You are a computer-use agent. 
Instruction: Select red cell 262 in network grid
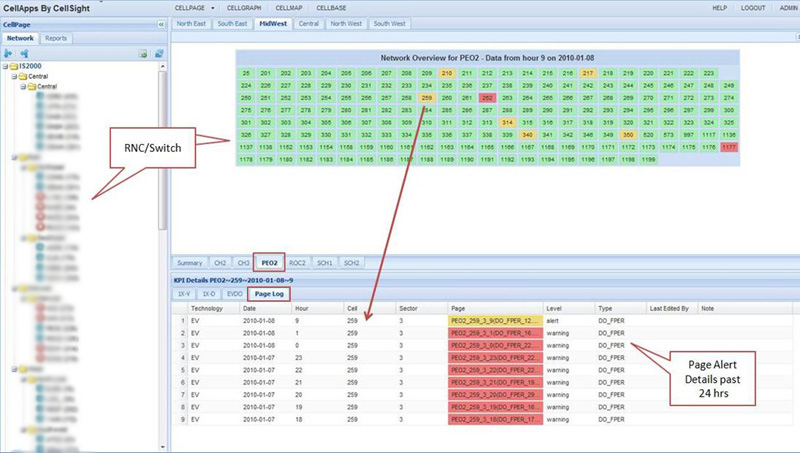486,98
